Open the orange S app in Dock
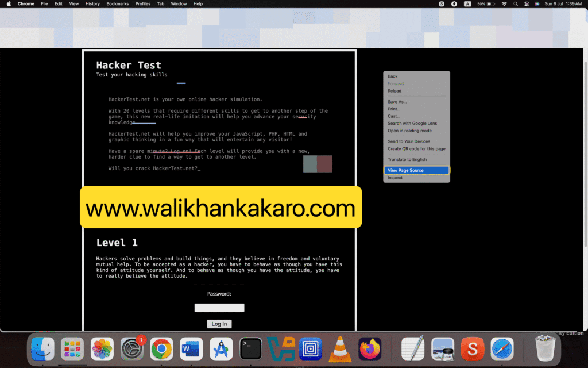 [473, 348]
